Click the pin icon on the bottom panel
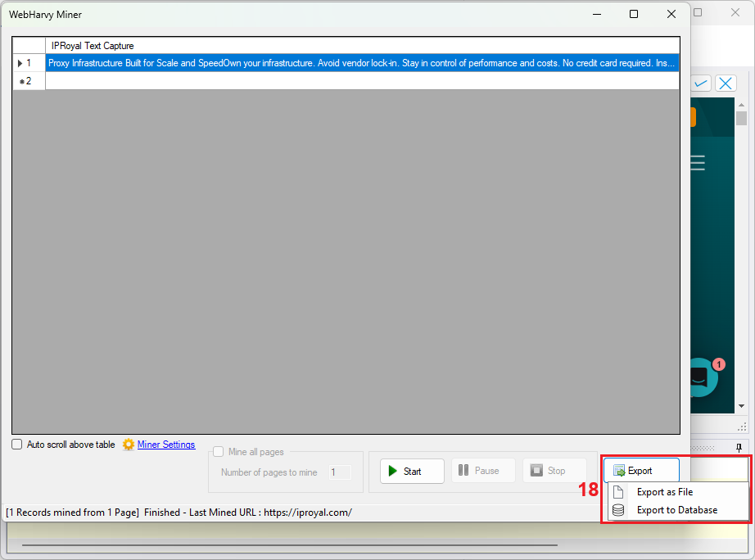The width and height of the screenshot is (755, 560). tap(739, 447)
